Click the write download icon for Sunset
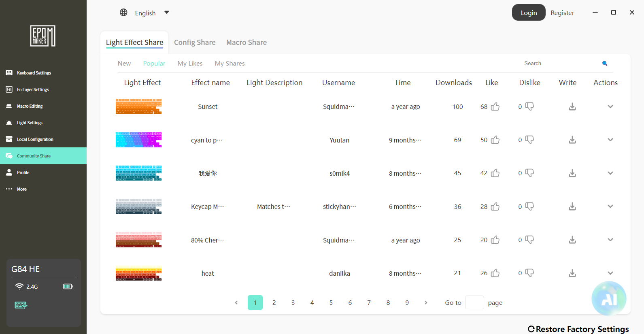This screenshot has height=334, width=644. click(x=572, y=106)
